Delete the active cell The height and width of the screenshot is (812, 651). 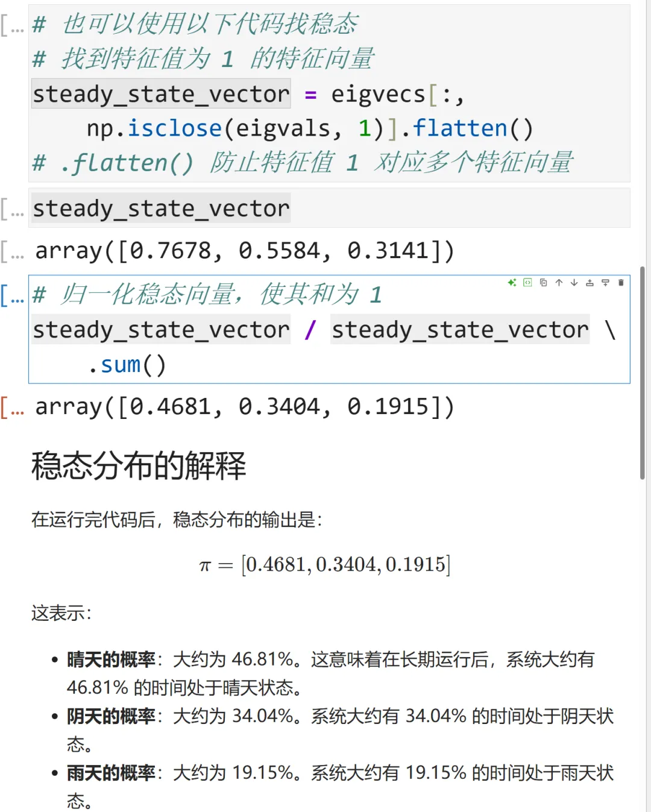point(621,282)
